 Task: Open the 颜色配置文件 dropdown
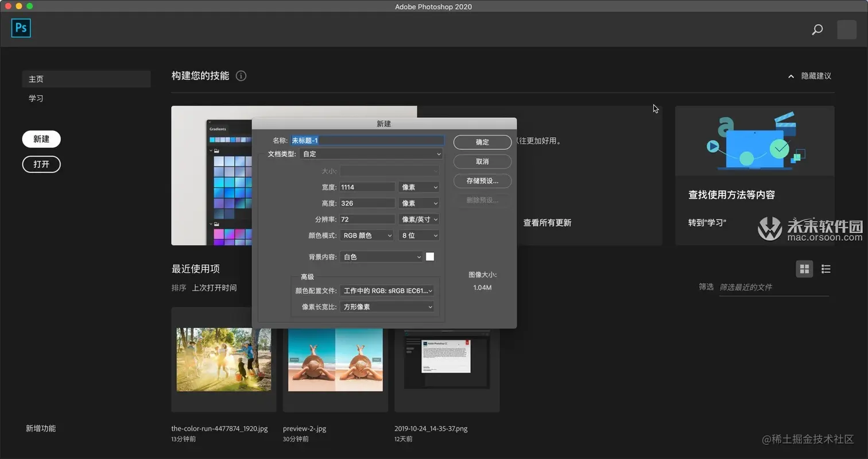pyautogui.click(x=387, y=291)
